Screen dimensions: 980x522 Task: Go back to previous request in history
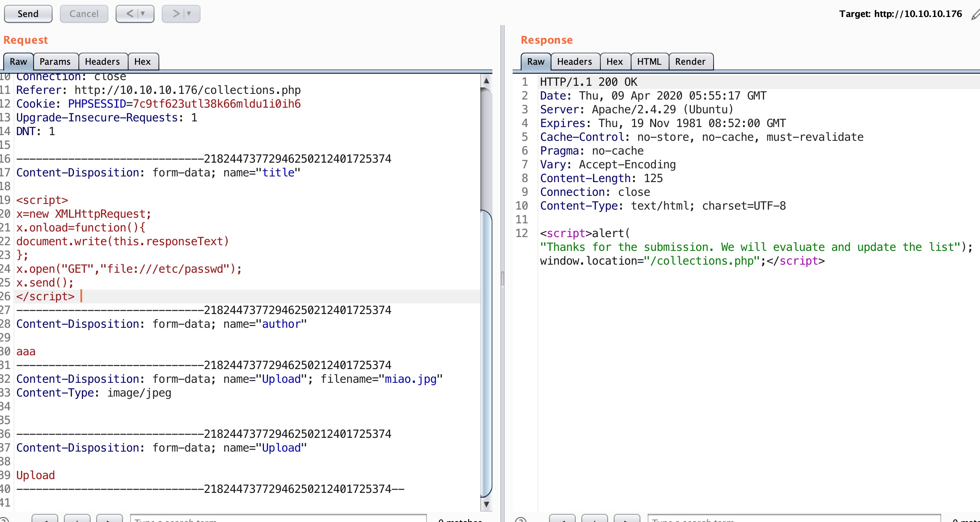[130, 14]
